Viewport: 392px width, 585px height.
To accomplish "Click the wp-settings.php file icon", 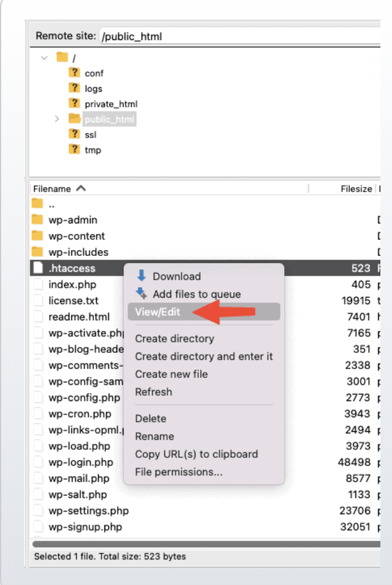I will point(38,510).
